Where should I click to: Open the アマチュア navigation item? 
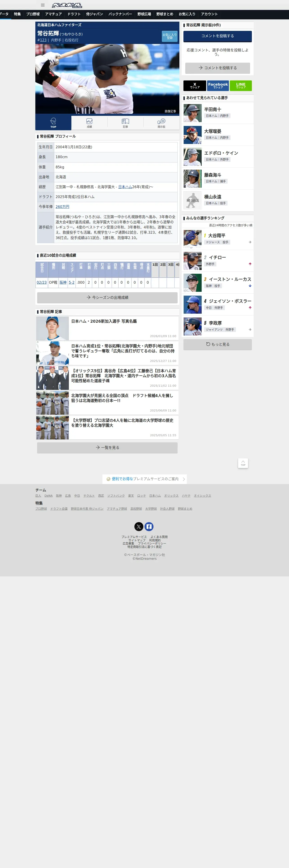(x=54, y=14)
